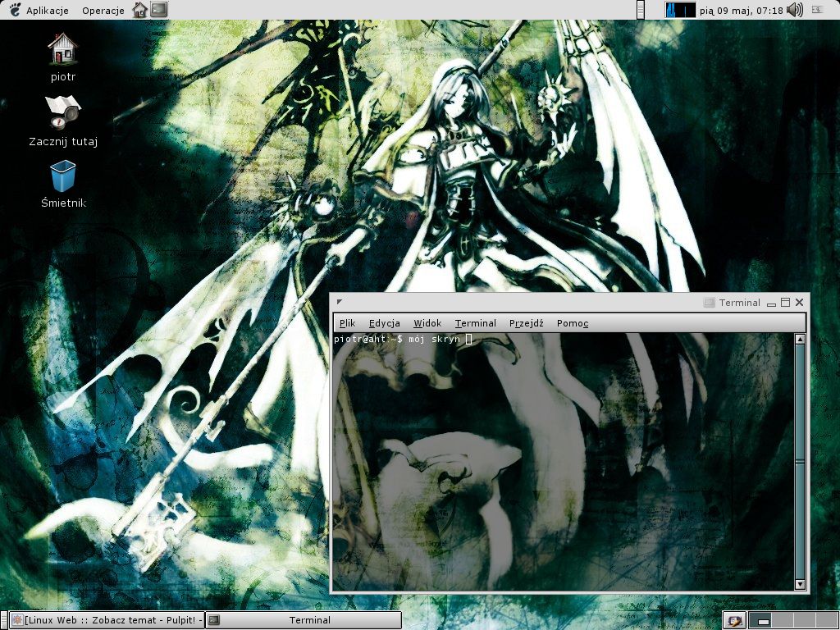Click the terminal vertical scrollbar thumb

coord(800,462)
